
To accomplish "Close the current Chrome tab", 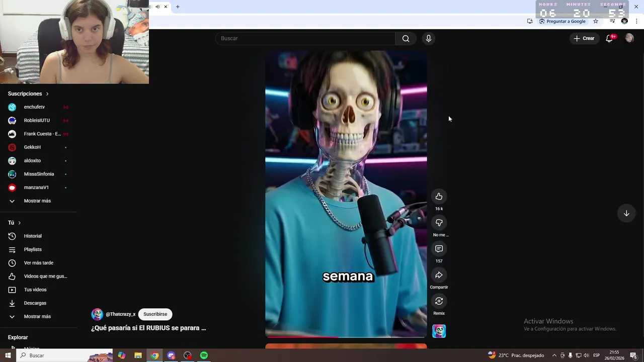I will [166, 7].
